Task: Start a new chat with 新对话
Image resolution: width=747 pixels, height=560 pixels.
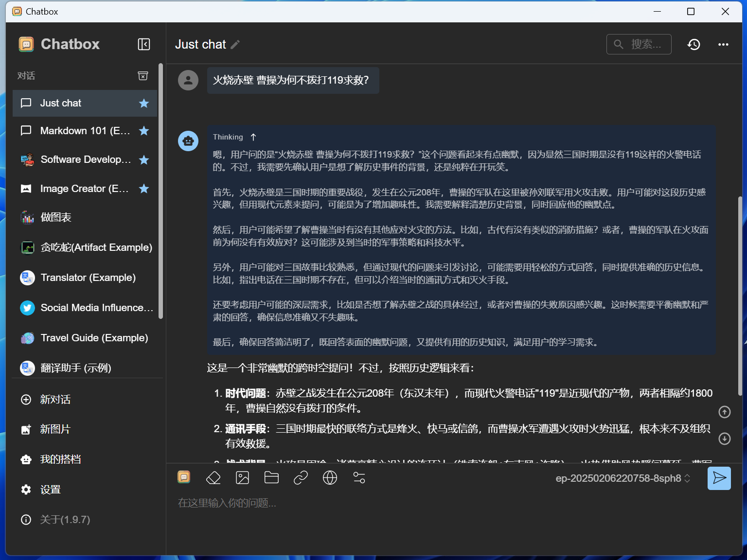Action: [x=55, y=400]
